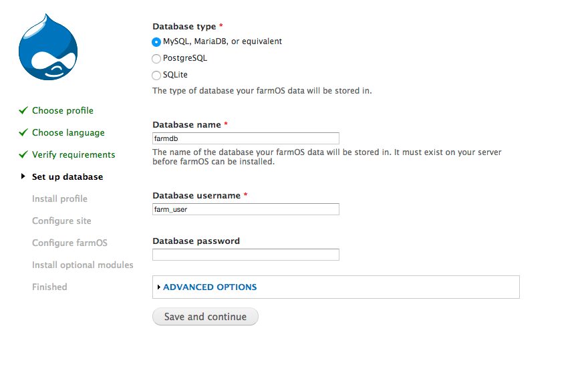This screenshot has width=588, height=391.
Task: Click the empty Database password field
Action: [x=245, y=255]
